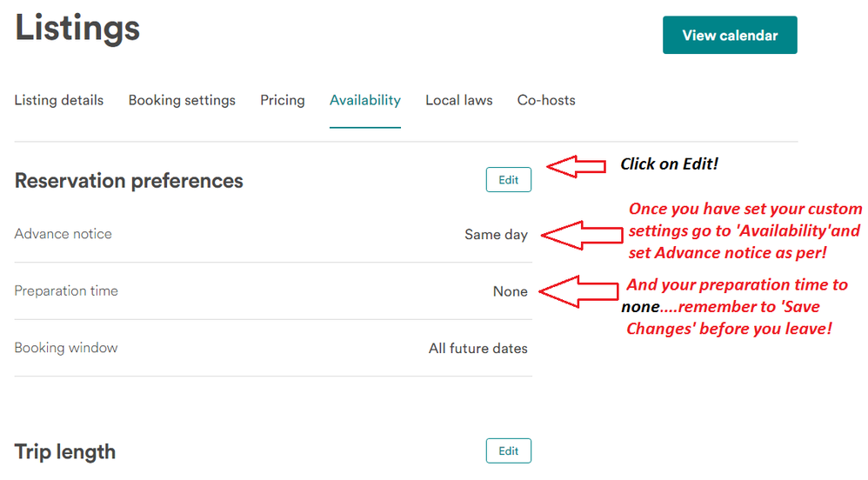This screenshot has width=868, height=480.
Task: Open the Listing details tab
Action: [59, 100]
